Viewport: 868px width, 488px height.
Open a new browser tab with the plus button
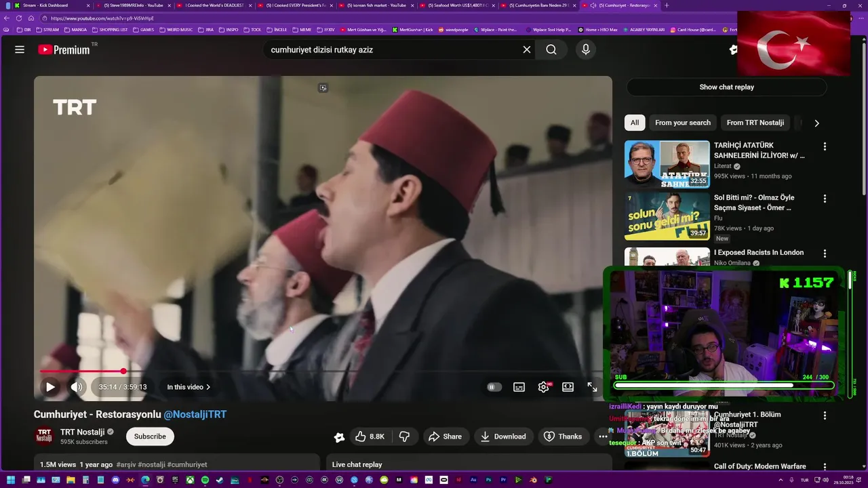[667, 5]
